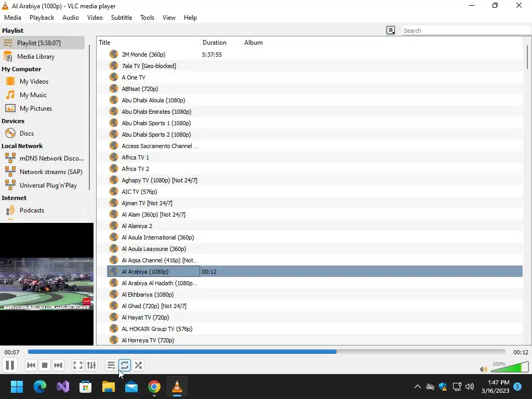Screen dimensions: 532x399
Task: Select Discs under Devices
Action: (x=42, y=134)
